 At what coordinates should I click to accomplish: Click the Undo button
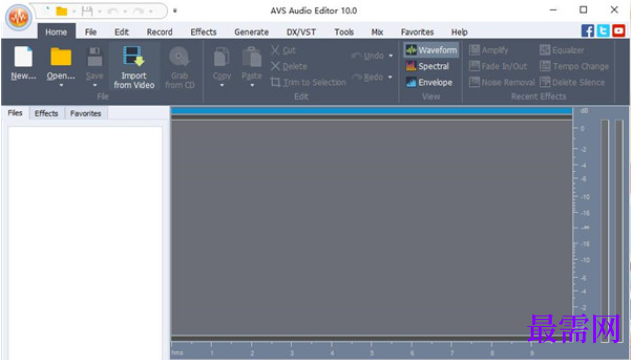pos(368,55)
